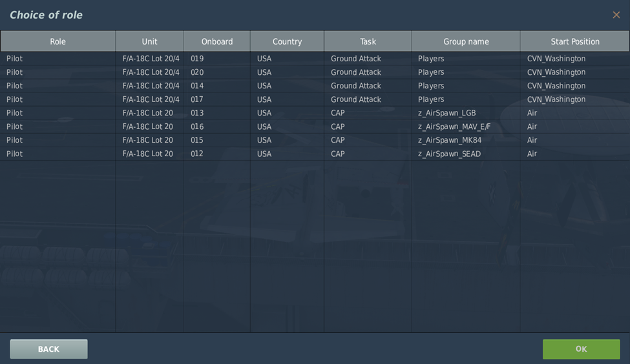Click onboard number 012
This screenshot has height=364, width=630.
point(197,154)
